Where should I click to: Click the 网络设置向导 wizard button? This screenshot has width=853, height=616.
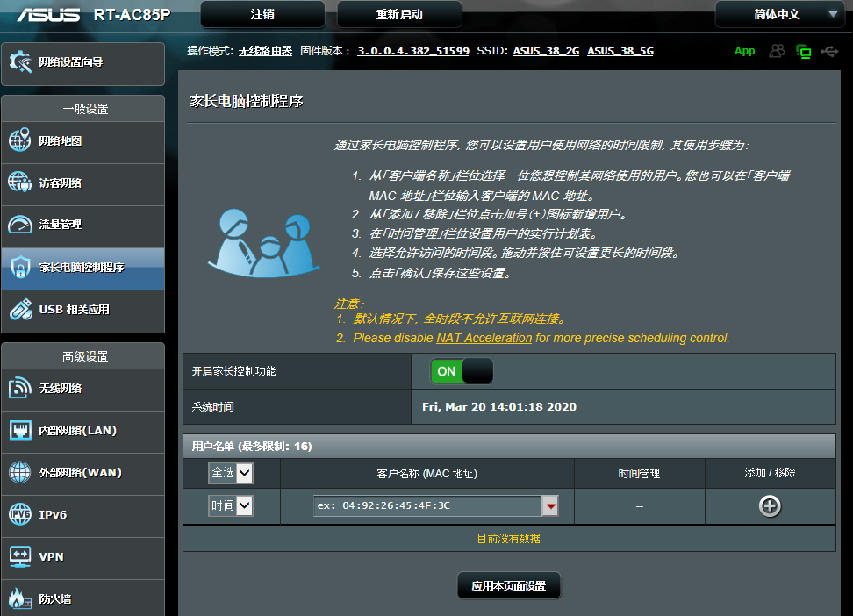coord(83,64)
